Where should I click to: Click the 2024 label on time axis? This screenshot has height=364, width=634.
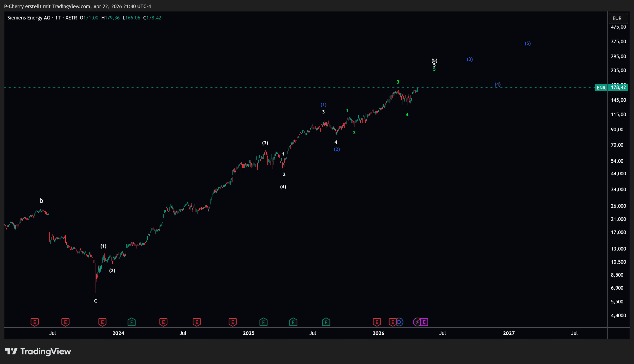point(118,333)
